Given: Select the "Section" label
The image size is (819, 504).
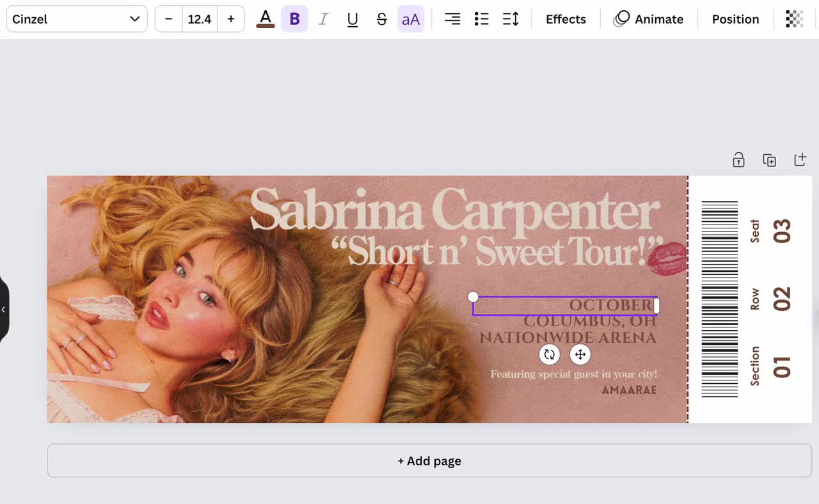Looking at the screenshot, I should (x=755, y=366).
